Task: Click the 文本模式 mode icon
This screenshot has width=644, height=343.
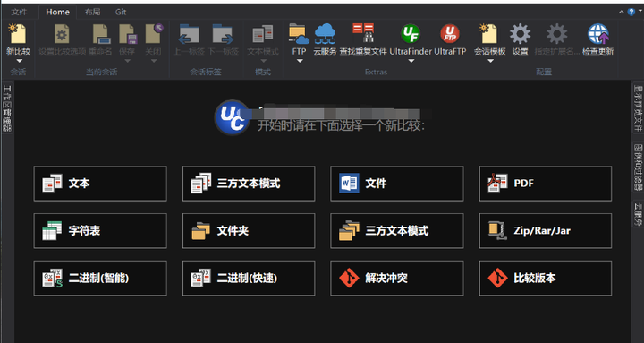Action: click(263, 34)
